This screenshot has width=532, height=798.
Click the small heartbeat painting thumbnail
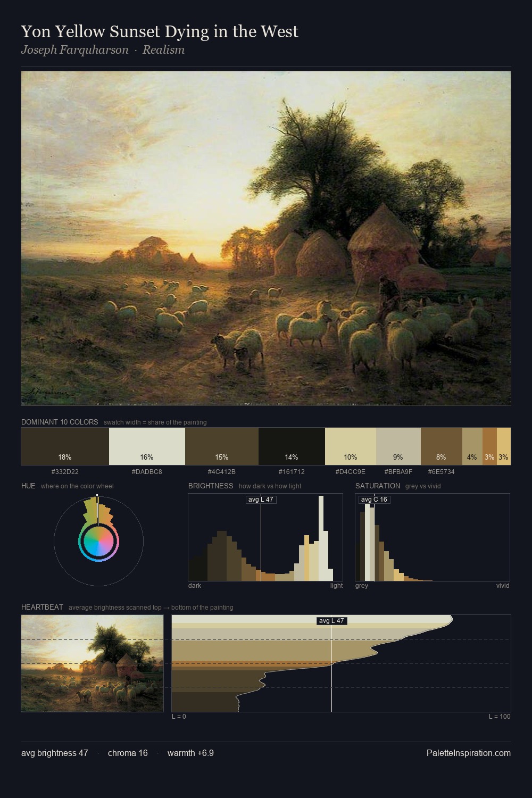(92, 663)
